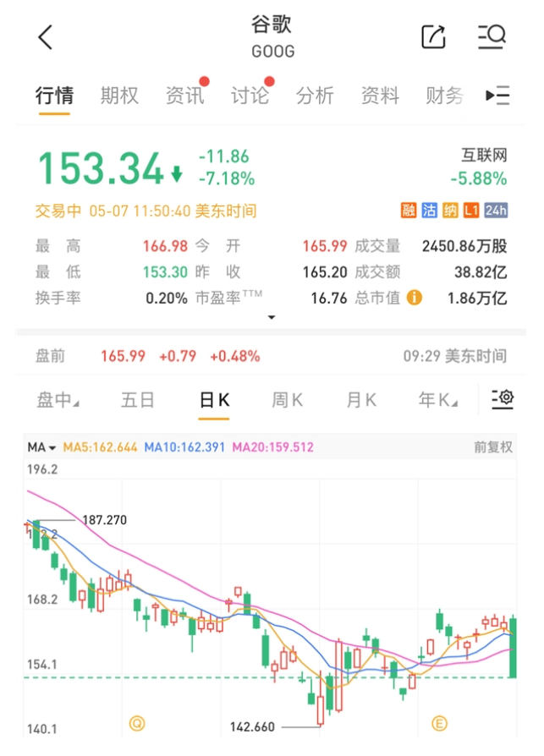Tap the 市盈率TTM 16.76 value

pos(329,298)
